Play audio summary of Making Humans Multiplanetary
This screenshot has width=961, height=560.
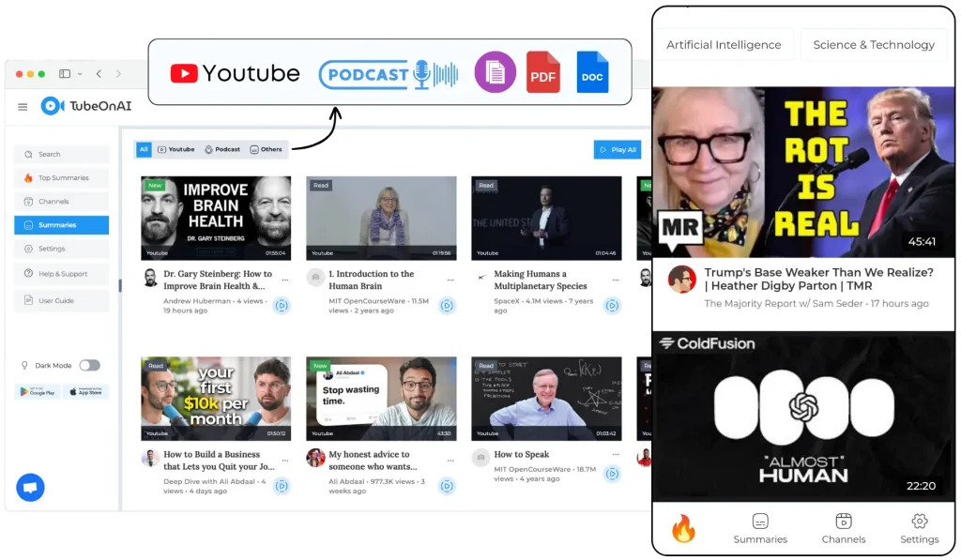(x=612, y=305)
